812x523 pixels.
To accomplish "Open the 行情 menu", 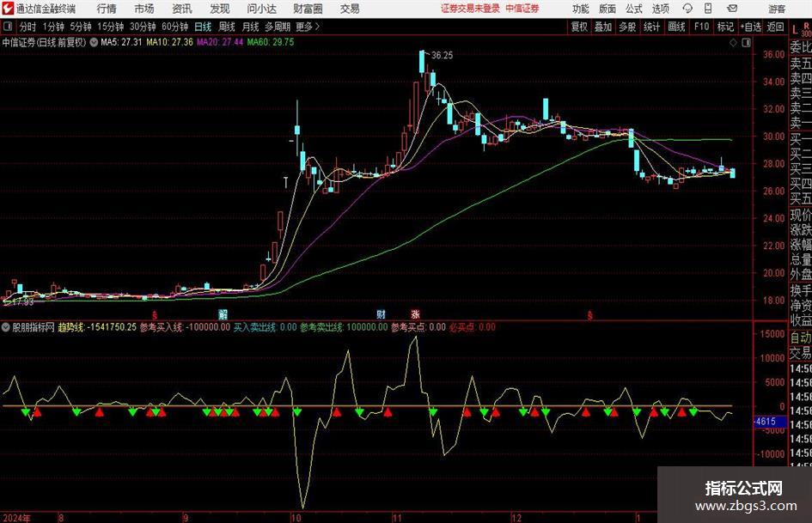I will 107,9.
